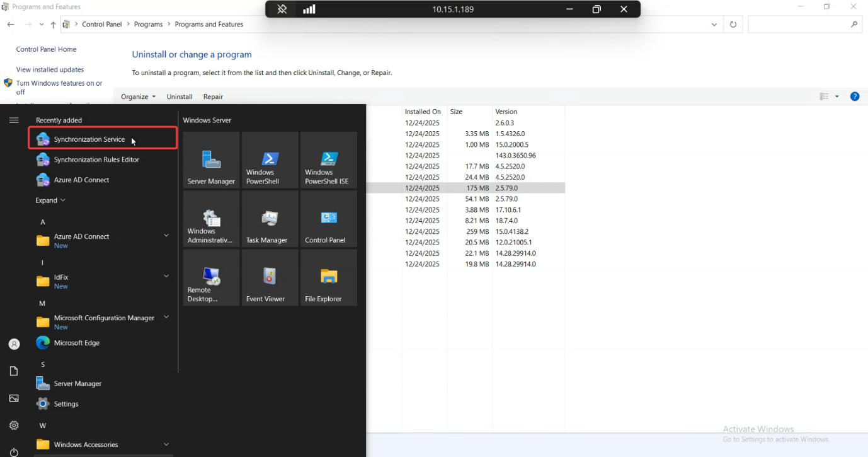The height and width of the screenshot is (457, 868).
Task: Jump to letter A in the app list
Action: click(43, 222)
